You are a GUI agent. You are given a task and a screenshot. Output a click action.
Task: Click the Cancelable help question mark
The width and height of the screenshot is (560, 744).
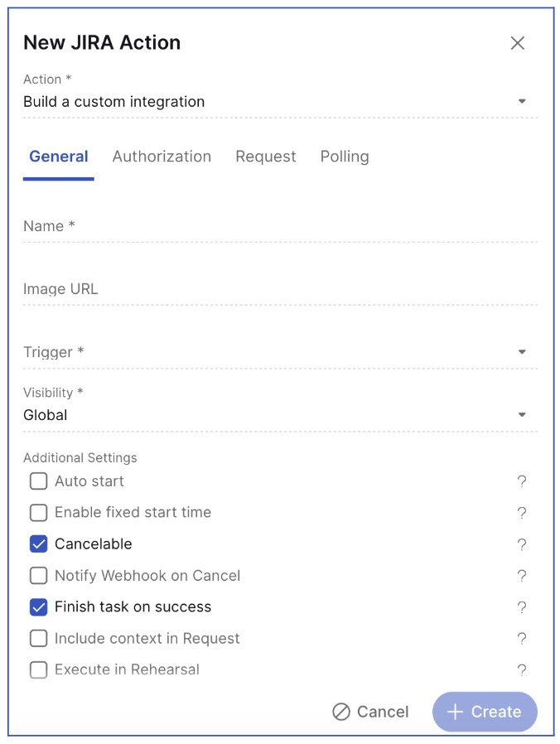coord(522,544)
